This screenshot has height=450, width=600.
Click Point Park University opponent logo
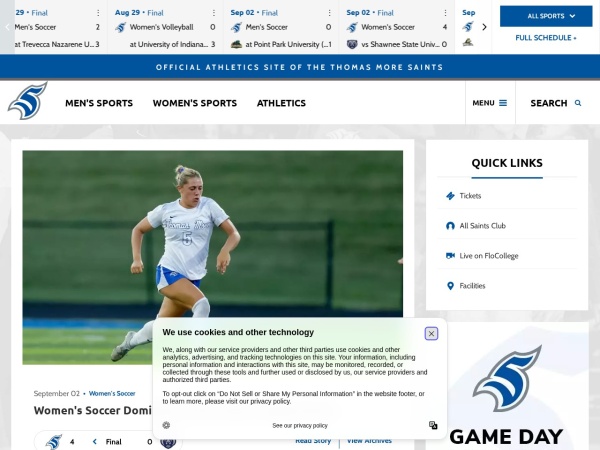(236, 44)
